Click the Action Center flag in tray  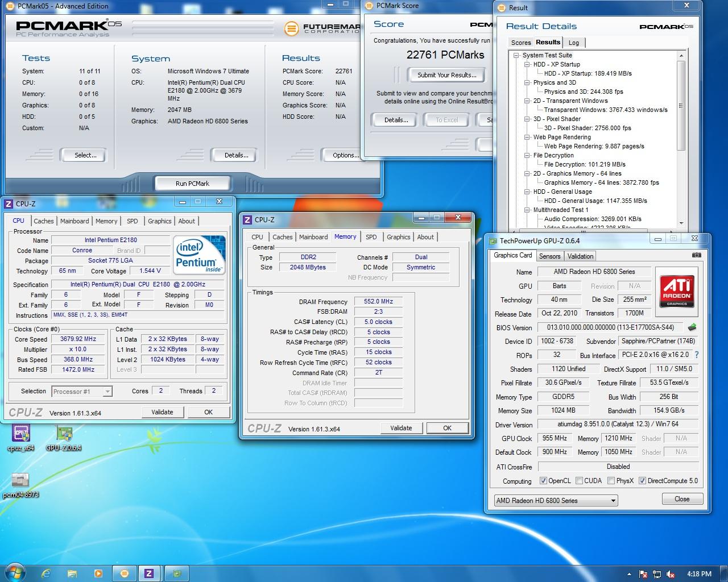pyautogui.click(x=643, y=574)
